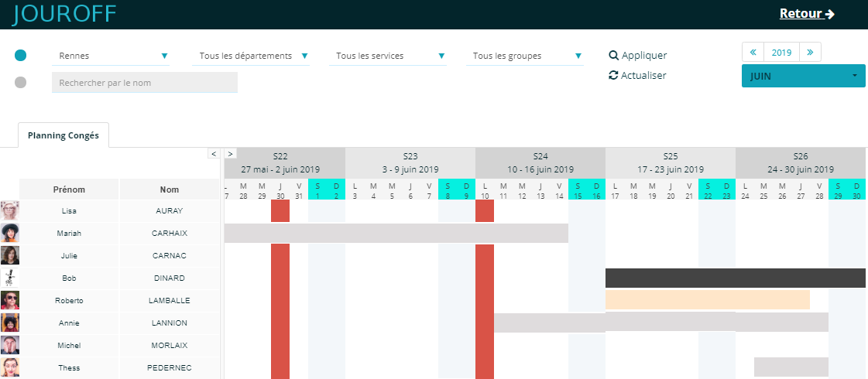The width and height of the screenshot is (868, 379).
Task: Click Bob Dinard's dark leave bar
Action: [735, 278]
